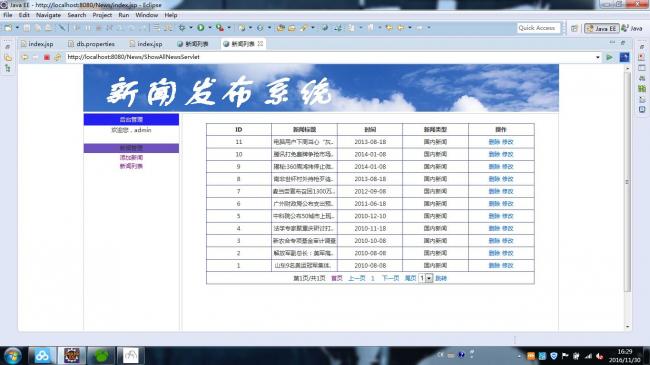The height and width of the screenshot is (365, 650).
Task: Click the volume icon in system tray
Action: click(599, 356)
